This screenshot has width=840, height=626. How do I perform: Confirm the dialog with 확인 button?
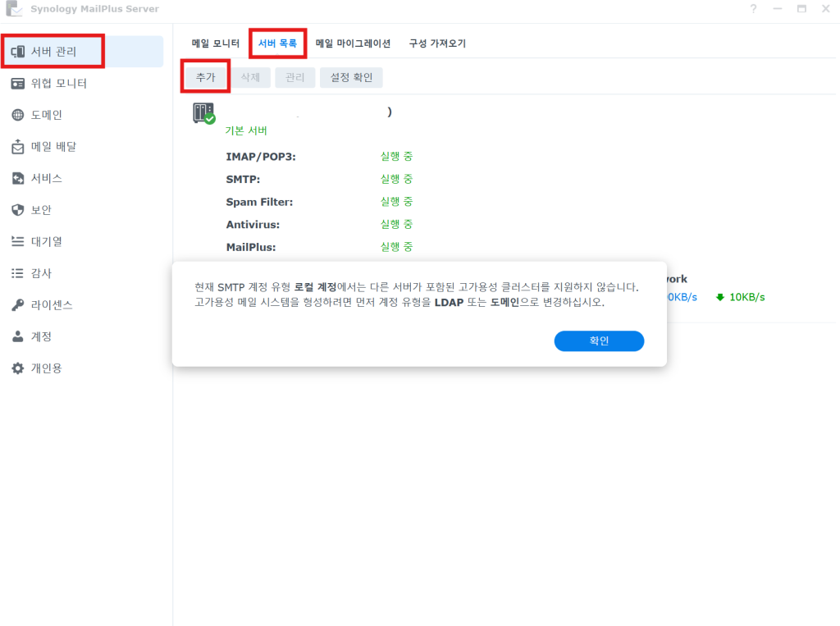pos(599,340)
